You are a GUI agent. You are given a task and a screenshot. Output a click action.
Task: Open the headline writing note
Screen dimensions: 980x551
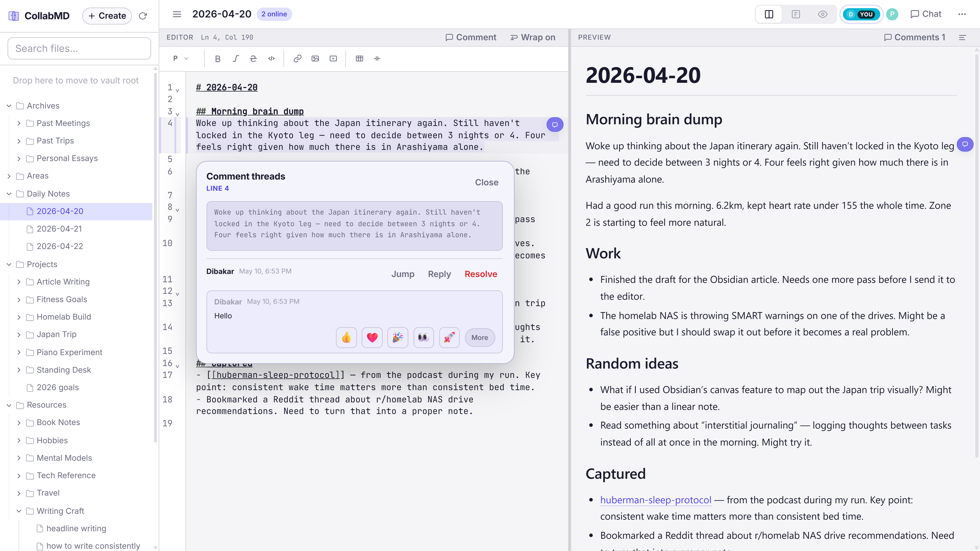point(76,528)
